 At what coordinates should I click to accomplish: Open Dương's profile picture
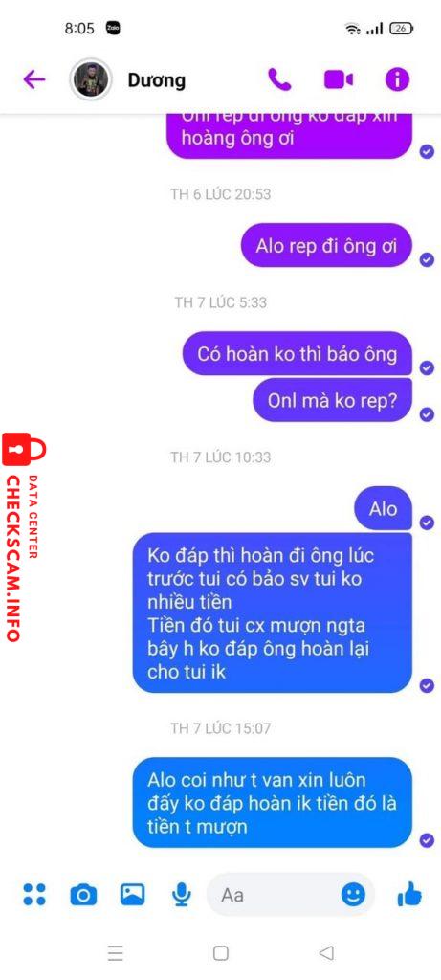click(x=91, y=79)
